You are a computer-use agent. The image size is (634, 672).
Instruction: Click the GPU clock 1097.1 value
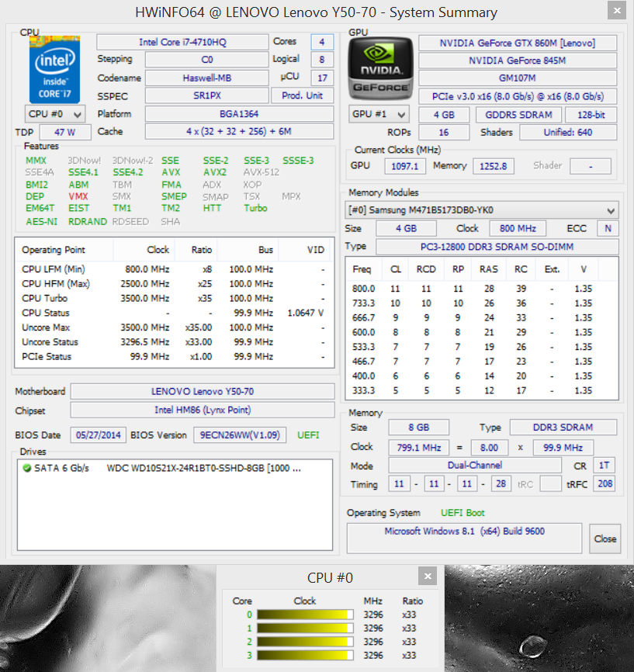pyautogui.click(x=405, y=166)
